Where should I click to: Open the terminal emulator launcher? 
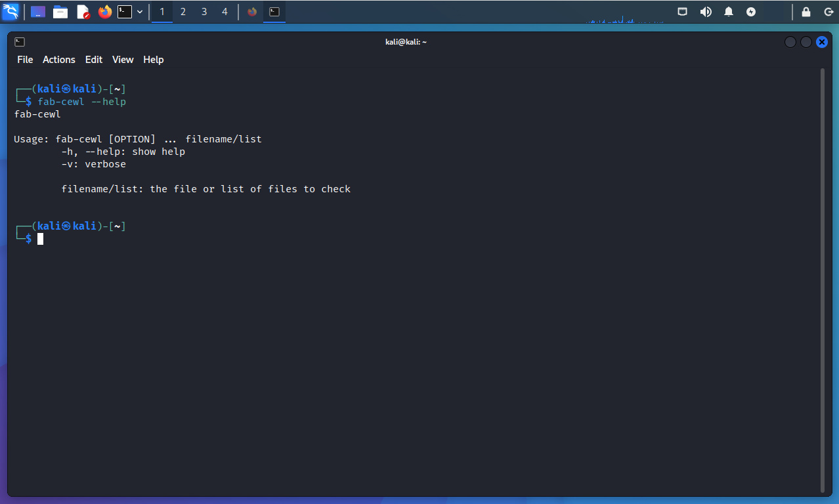click(x=125, y=12)
